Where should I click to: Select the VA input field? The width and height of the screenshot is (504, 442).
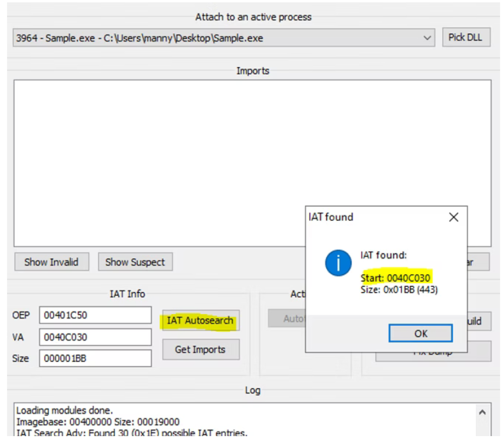[95, 337]
